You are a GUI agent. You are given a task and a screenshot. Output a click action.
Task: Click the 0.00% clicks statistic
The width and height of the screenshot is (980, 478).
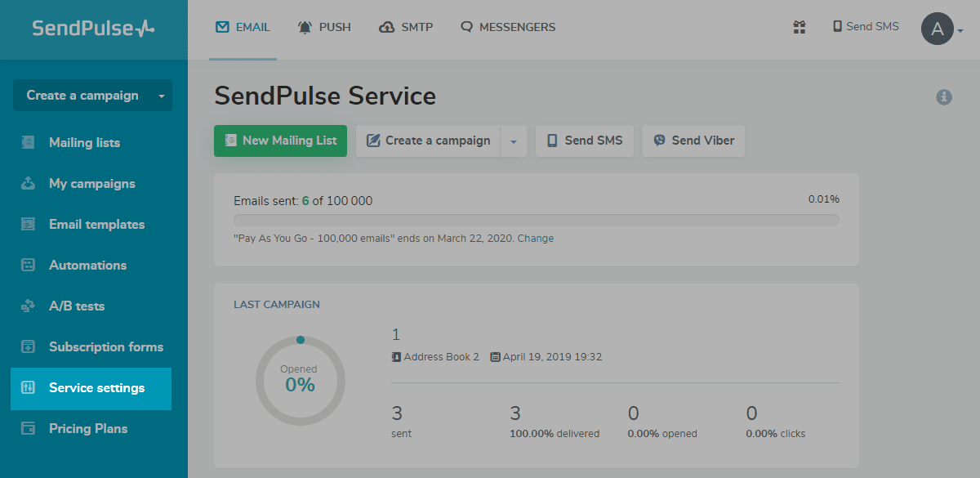[775, 421]
